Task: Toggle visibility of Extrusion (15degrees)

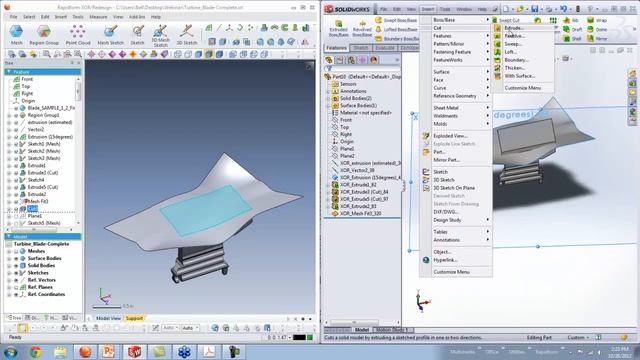Action: [16, 137]
